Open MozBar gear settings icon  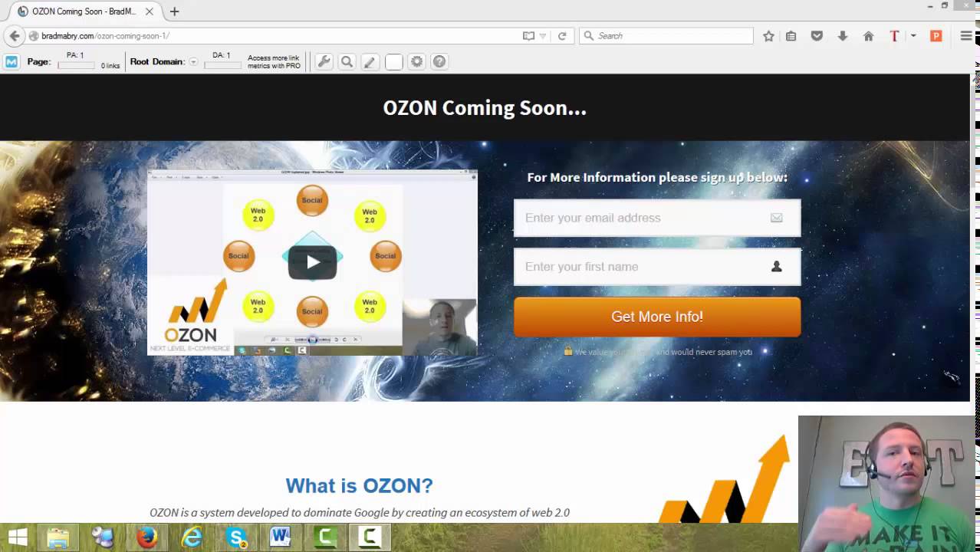416,62
